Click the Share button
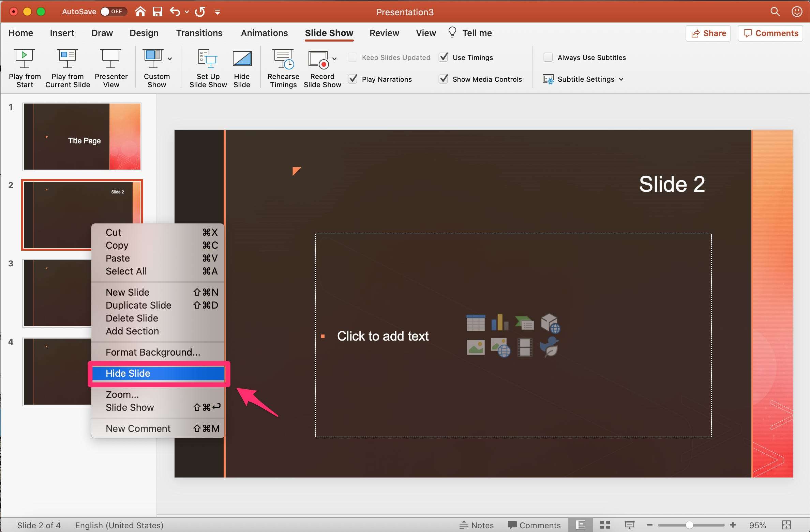The image size is (810, 532). tap(708, 33)
